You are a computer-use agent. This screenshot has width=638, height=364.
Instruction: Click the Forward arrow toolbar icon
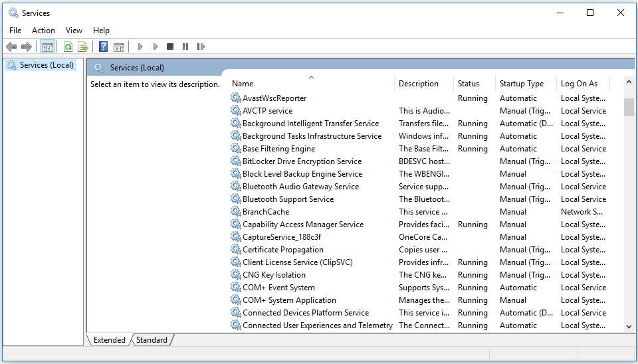pos(27,46)
